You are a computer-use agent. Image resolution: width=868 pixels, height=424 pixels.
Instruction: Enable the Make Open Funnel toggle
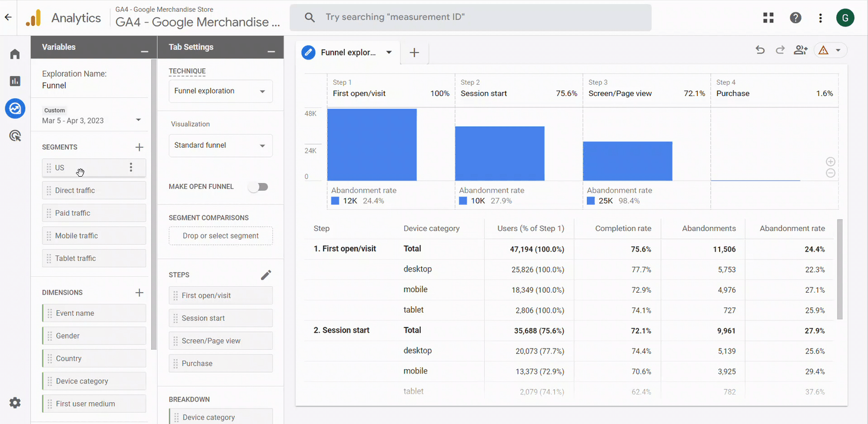click(258, 186)
